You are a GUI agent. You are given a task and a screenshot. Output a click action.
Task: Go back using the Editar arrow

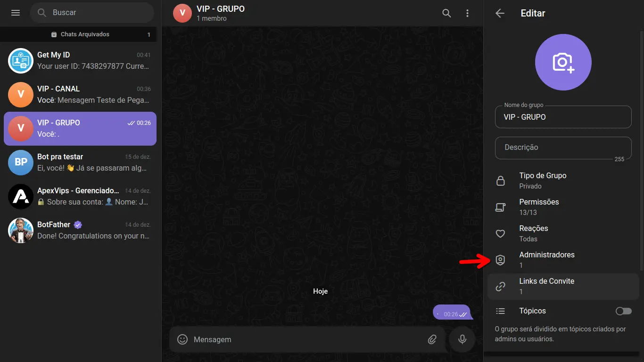point(500,13)
